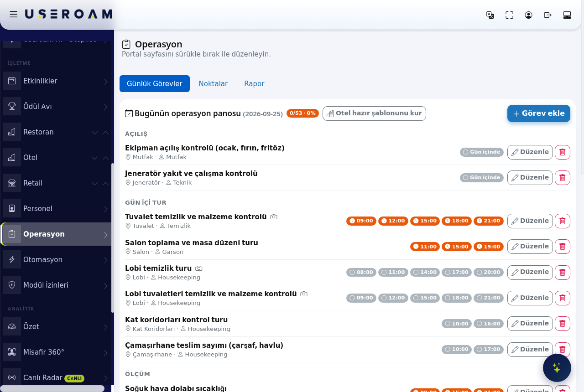Toggle 21:00 slot of Lobi tuvaletleri task
This screenshot has height=392, width=584.
(x=488, y=298)
